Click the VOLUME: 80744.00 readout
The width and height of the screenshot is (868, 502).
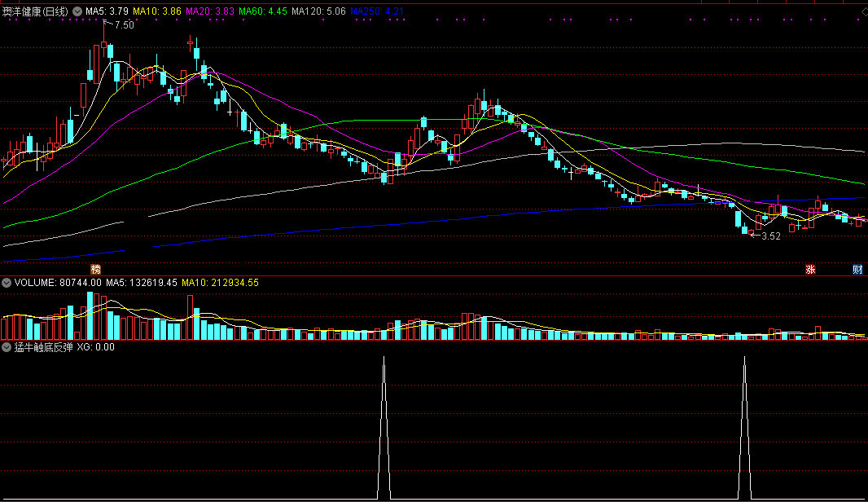(58, 283)
